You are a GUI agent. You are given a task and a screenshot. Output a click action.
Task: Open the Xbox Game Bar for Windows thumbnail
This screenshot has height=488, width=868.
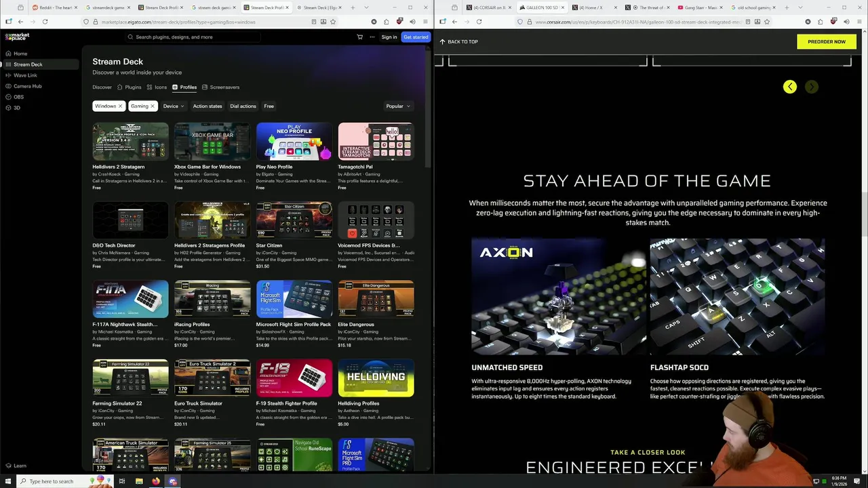click(212, 141)
